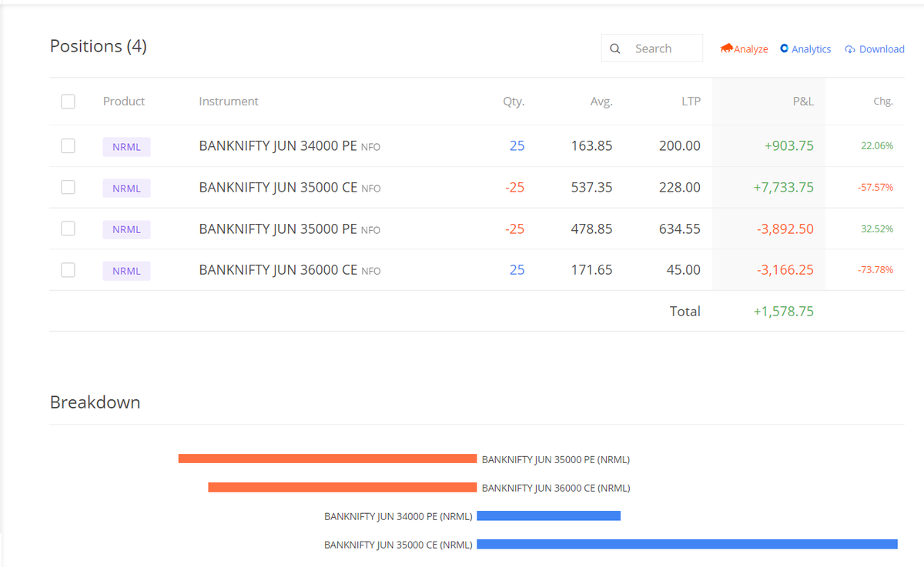
Task: Sort positions by Qty column
Action: 514,101
